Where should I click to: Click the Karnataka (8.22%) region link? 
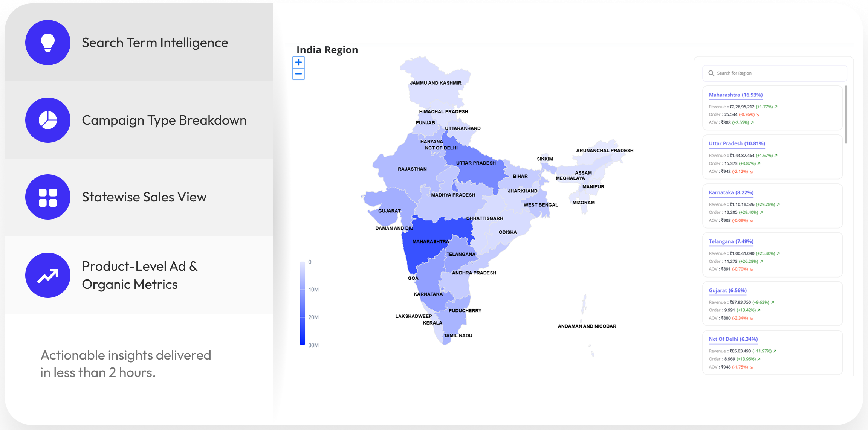(731, 192)
